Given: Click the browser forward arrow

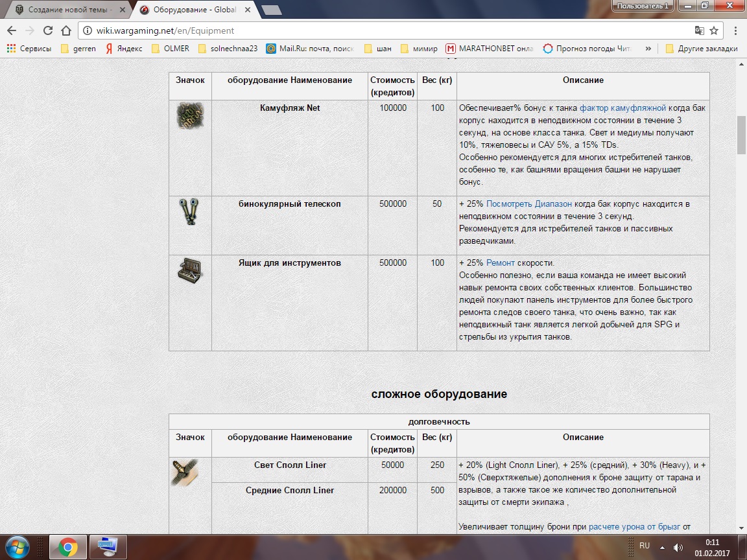Looking at the screenshot, I should [30, 30].
